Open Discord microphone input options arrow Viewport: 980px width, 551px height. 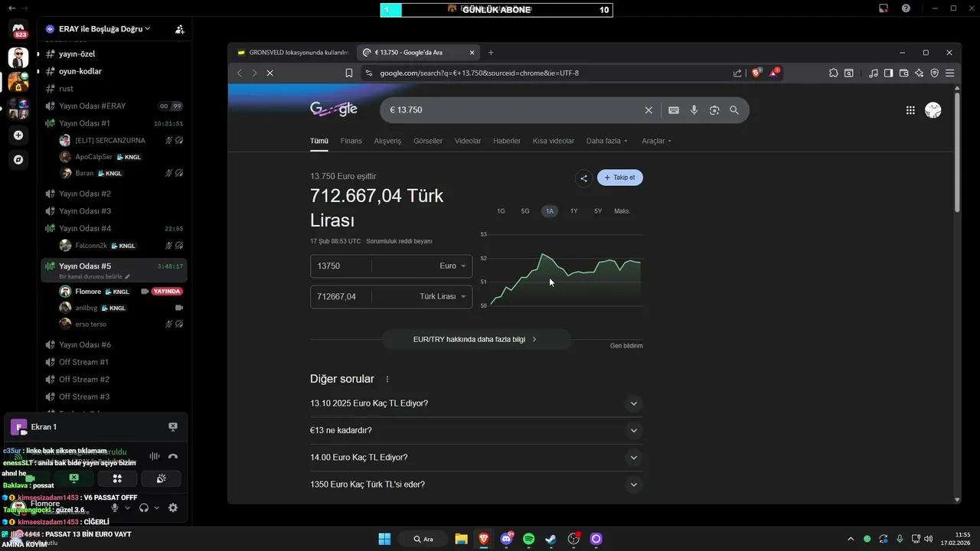[128, 508]
